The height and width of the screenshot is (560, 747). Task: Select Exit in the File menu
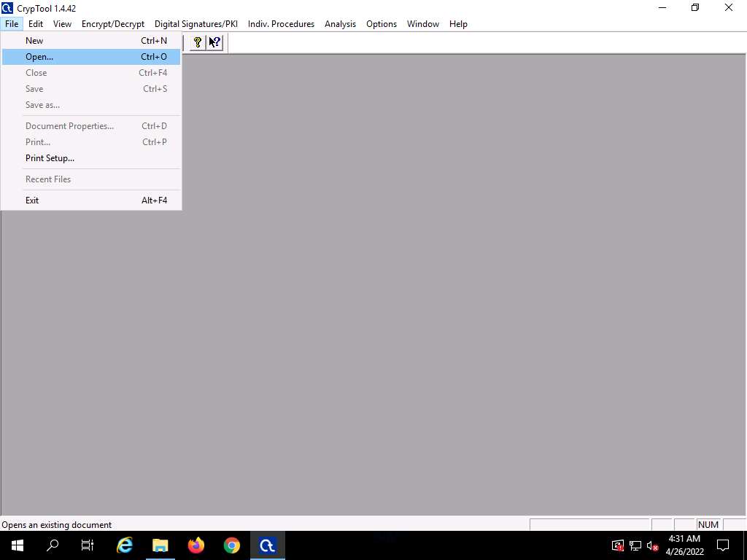[x=32, y=201]
